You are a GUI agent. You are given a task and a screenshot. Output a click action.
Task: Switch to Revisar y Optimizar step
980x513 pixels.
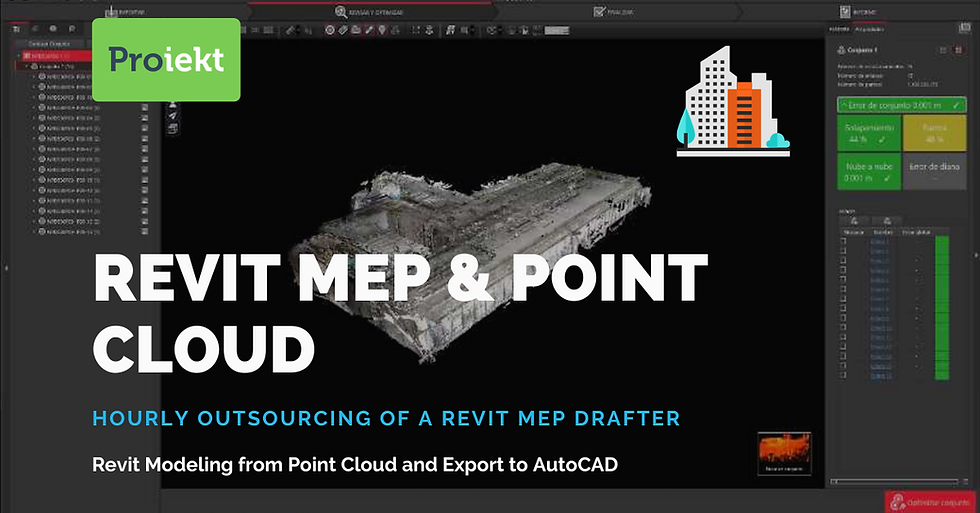pos(369,12)
